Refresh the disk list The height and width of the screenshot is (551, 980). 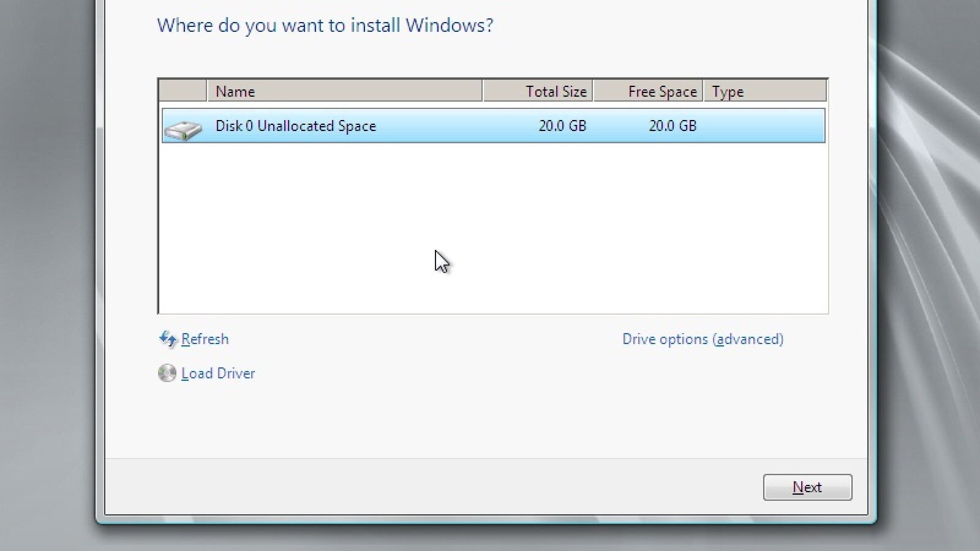click(205, 339)
